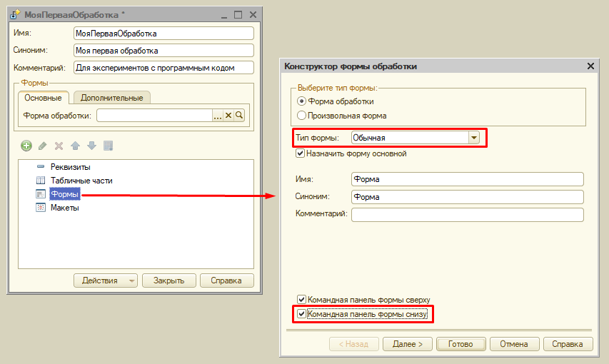
Task: Open the Тип формы dropdown arrow
Action: (x=474, y=138)
